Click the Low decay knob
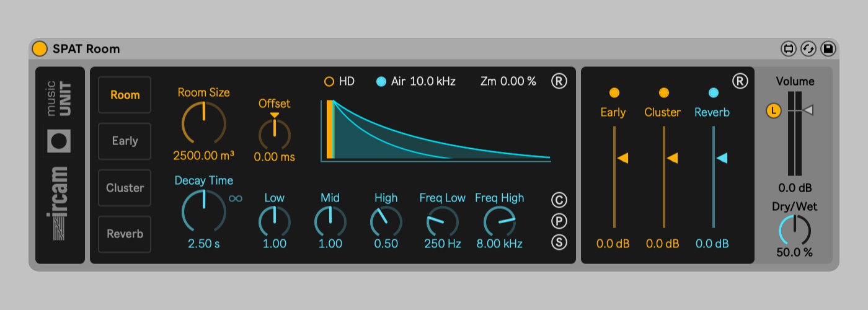The image size is (868, 310). 274,221
